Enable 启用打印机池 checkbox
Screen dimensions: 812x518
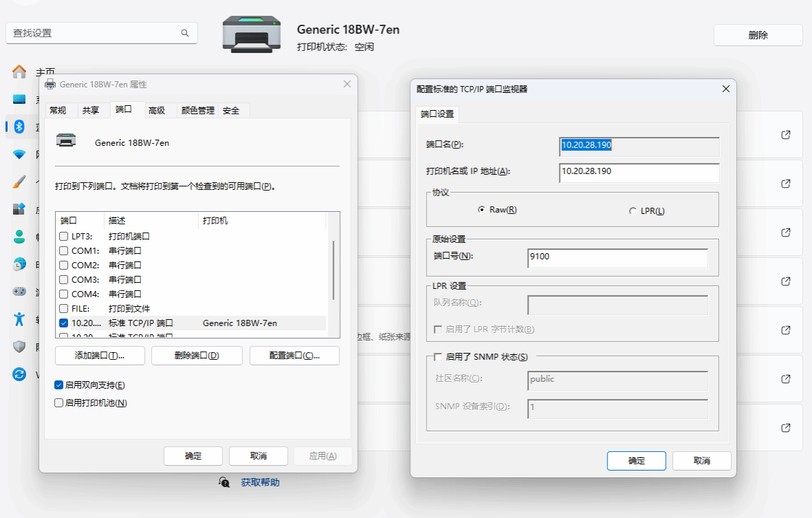[59, 403]
